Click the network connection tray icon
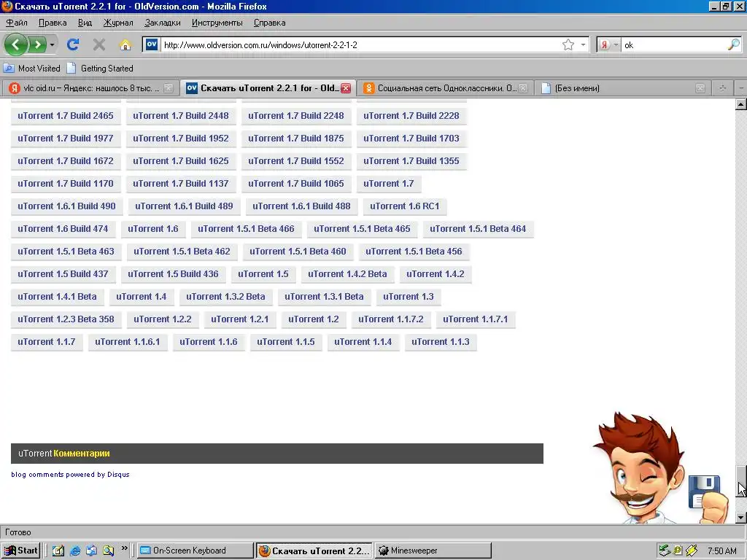 665,551
